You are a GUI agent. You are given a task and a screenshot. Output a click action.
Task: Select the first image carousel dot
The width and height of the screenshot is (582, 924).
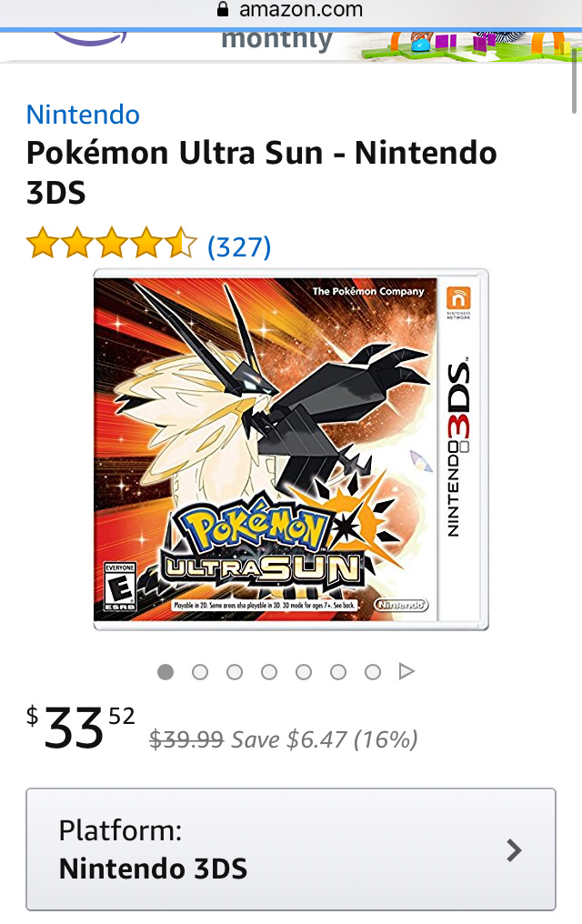(x=166, y=672)
